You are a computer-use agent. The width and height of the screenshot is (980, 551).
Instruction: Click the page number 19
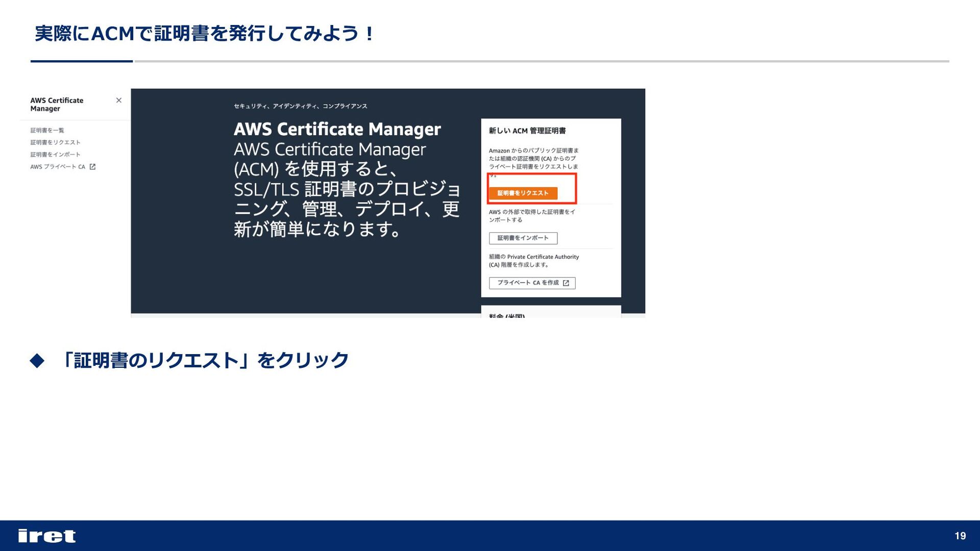960,536
